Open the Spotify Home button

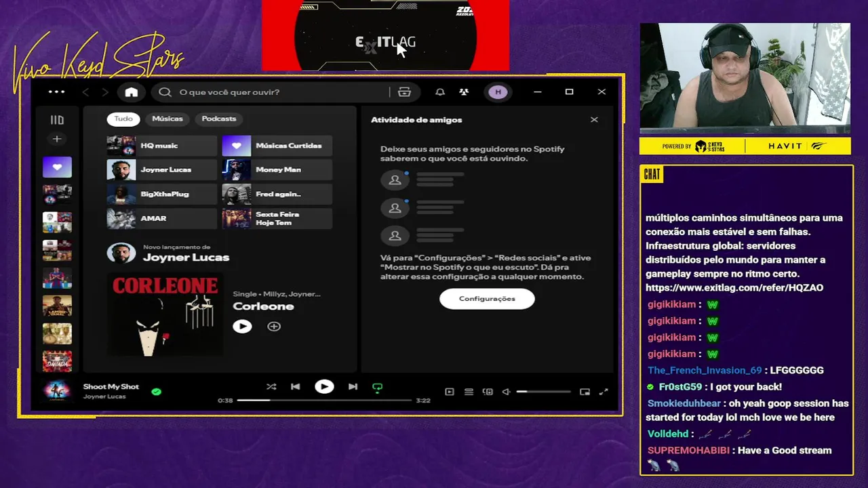(x=132, y=92)
